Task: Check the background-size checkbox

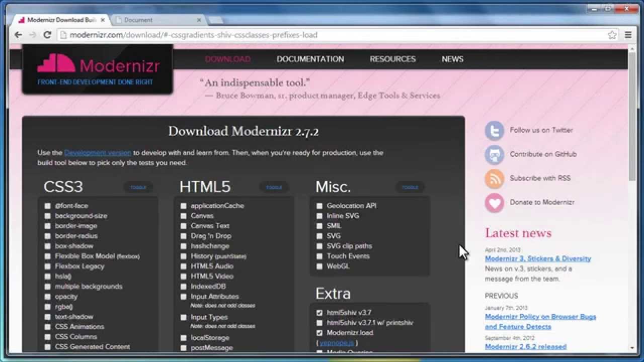Action: pyautogui.click(x=48, y=216)
